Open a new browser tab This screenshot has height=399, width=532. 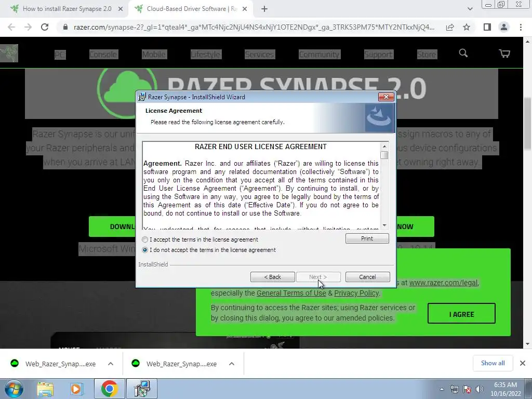point(264,9)
